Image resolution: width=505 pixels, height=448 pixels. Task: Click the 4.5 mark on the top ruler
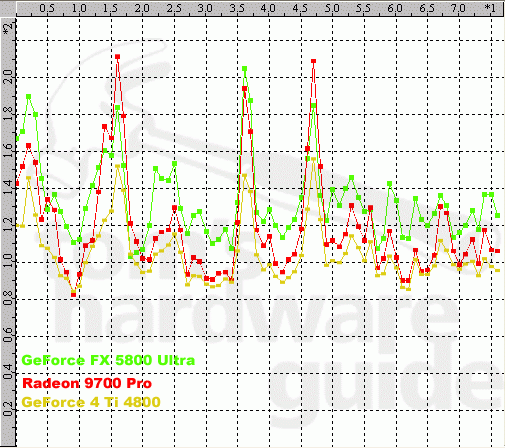(300, 8)
